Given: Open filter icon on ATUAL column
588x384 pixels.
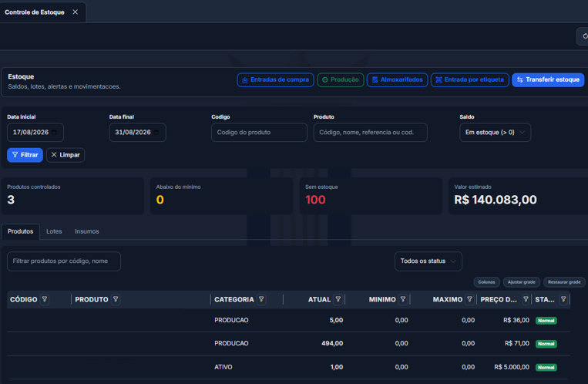Looking at the screenshot, I should [x=338, y=299].
